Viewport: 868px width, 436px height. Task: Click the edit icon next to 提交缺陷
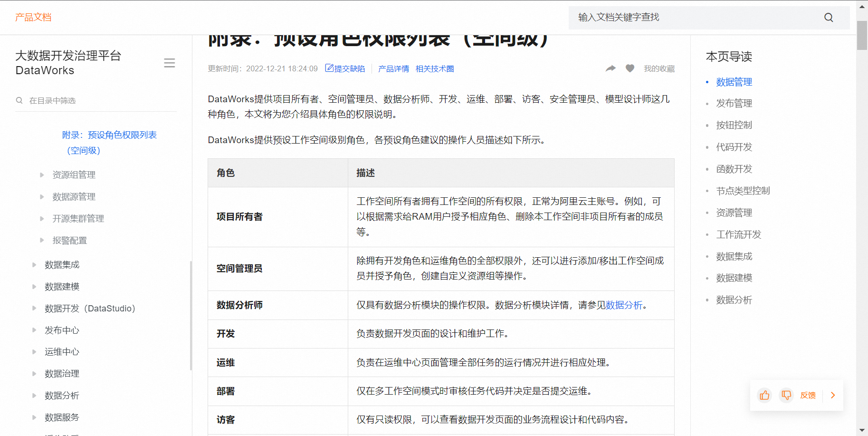[329, 68]
